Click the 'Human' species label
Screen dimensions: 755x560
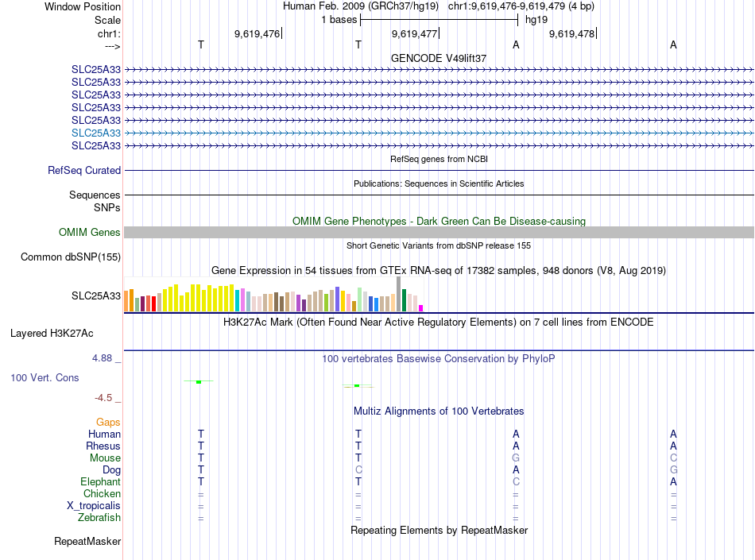pyautogui.click(x=104, y=434)
